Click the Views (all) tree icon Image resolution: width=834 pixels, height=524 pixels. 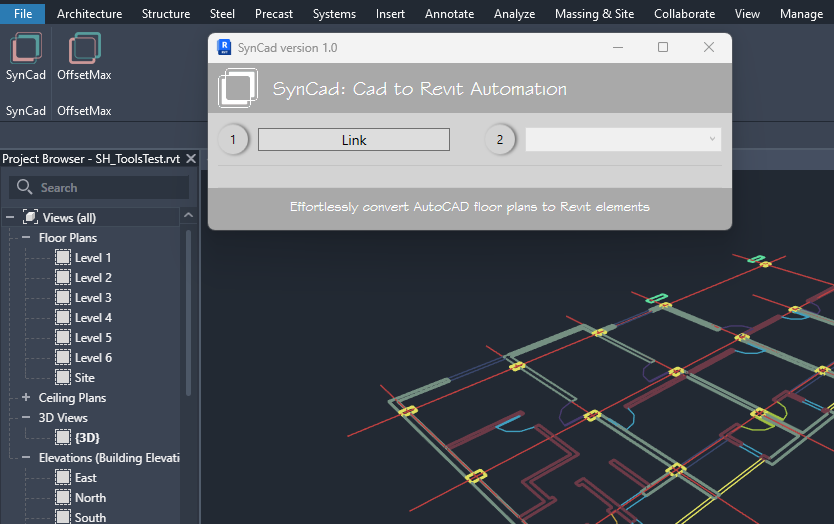[30, 217]
